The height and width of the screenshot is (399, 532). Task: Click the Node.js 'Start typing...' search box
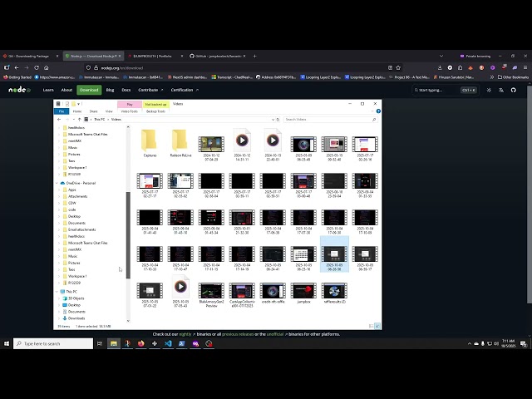tap(446, 90)
